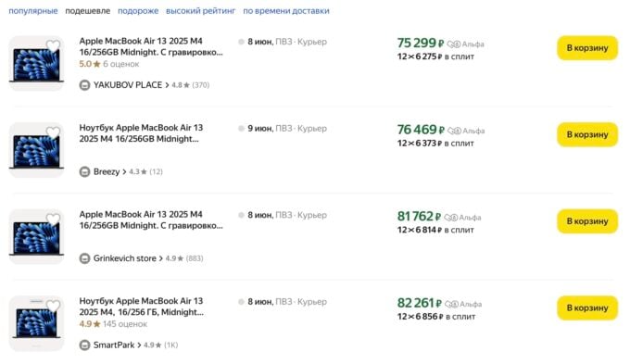This screenshot has height=364, width=630.
Task: Favorite the YAKUBOV PLACE MacBook via heart icon
Action: 53,45
